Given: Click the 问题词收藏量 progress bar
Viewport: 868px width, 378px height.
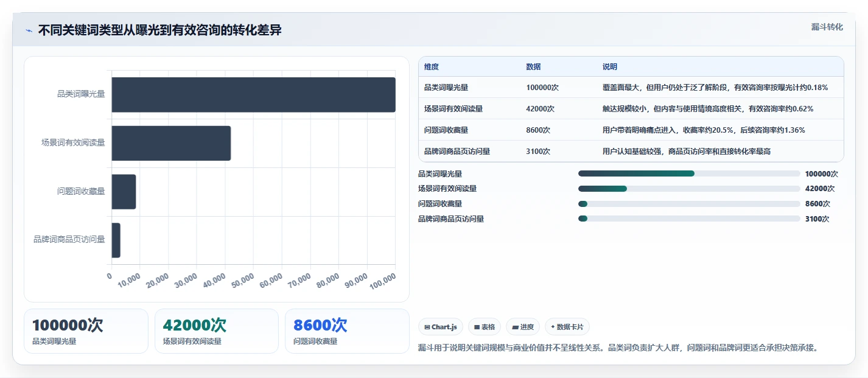Looking at the screenshot, I should tap(689, 204).
